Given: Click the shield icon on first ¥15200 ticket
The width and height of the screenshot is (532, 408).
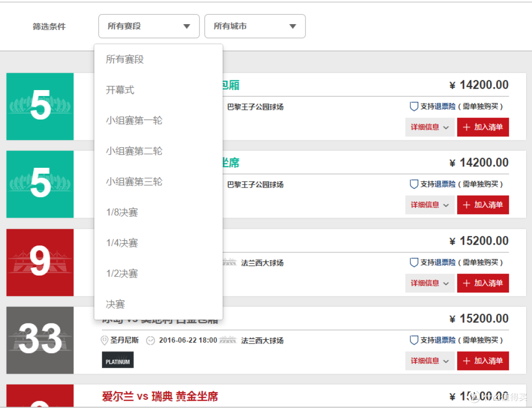Looking at the screenshot, I should [414, 262].
